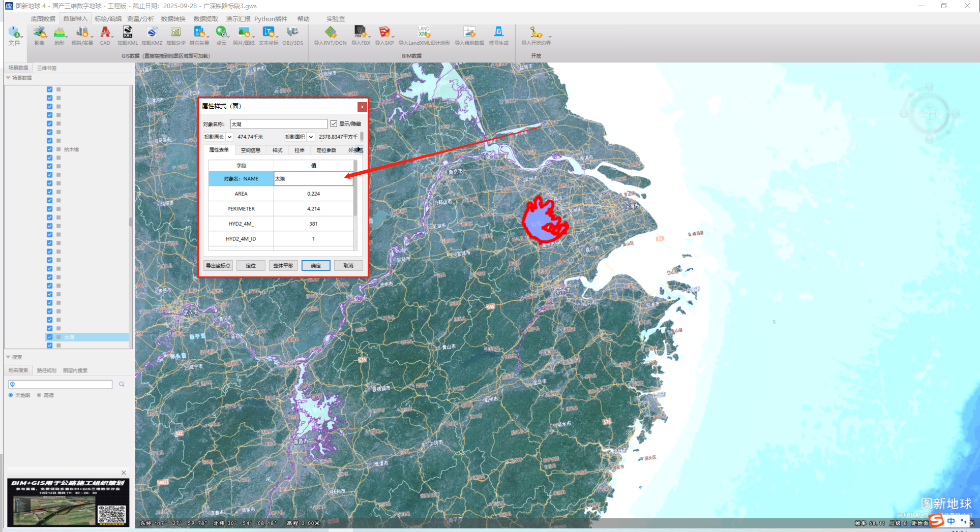The width and height of the screenshot is (980, 532).
Task: Click the 整体平移 button
Action: click(283, 266)
